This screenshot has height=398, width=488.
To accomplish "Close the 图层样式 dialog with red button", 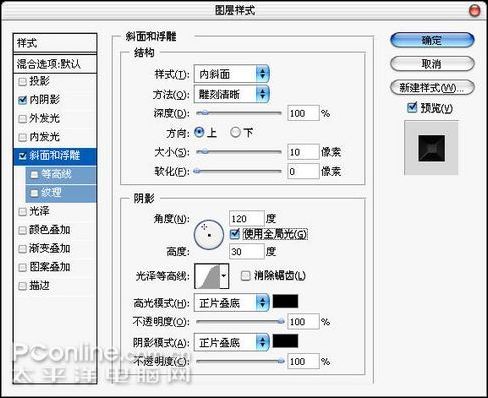I will (474, 10).
